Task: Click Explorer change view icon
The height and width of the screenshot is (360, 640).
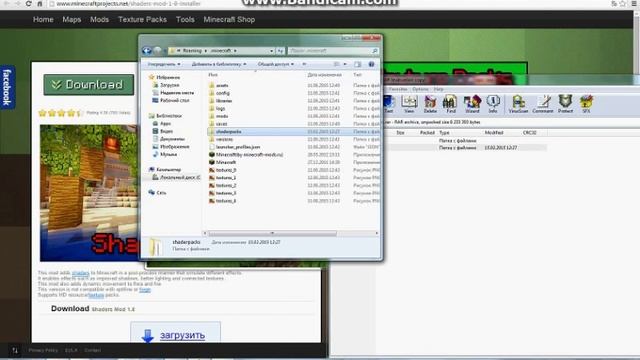Action: 336,64
